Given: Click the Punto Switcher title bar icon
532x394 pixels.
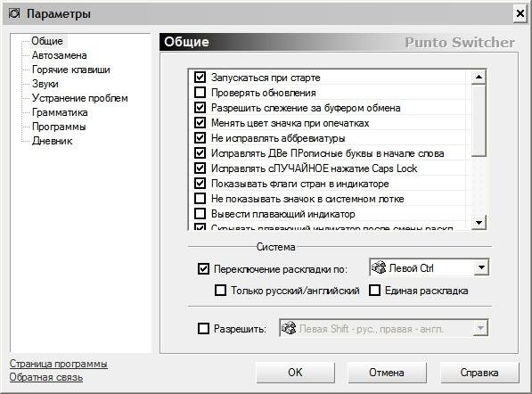Looking at the screenshot, I should point(14,13).
